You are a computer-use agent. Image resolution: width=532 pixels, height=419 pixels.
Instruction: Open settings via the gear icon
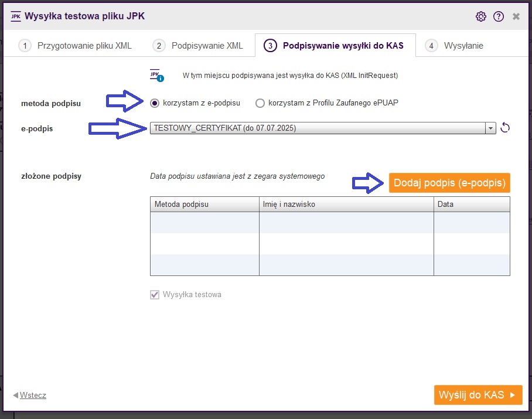(x=481, y=16)
